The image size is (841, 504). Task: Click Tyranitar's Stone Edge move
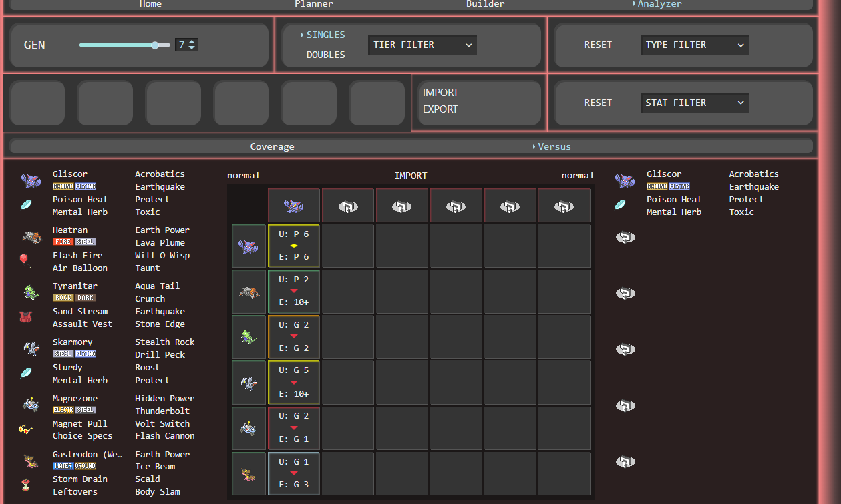tap(160, 324)
